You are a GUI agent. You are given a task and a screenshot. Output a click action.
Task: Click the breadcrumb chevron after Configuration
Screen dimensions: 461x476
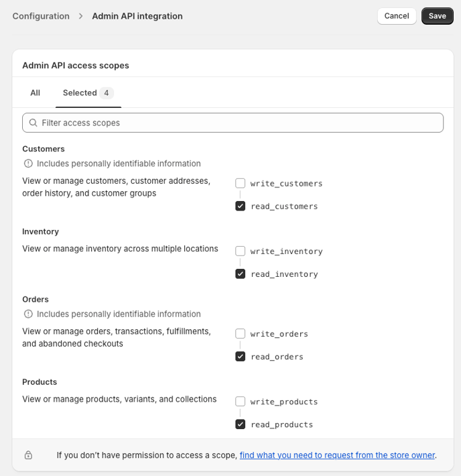click(x=80, y=16)
